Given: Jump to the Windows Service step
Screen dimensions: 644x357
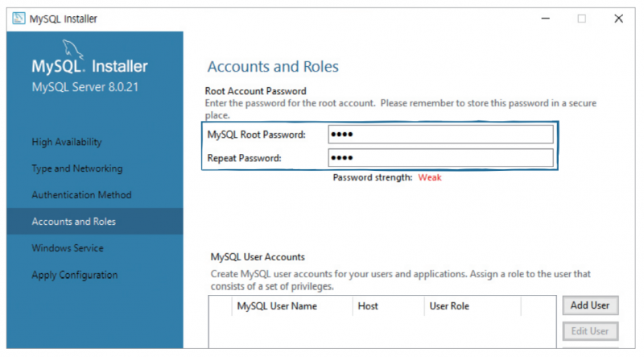Looking at the screenshot, I should tap(68, 248).
